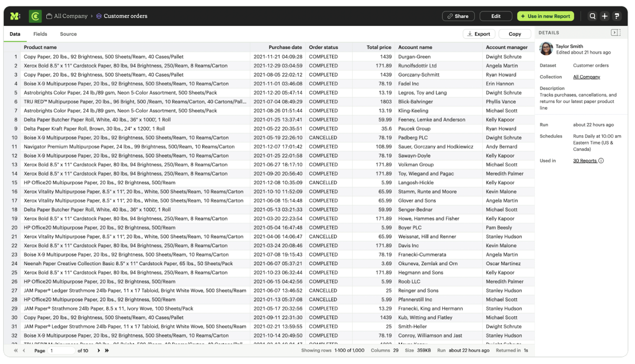
Task: Click the page number input field
Action: 62,351
